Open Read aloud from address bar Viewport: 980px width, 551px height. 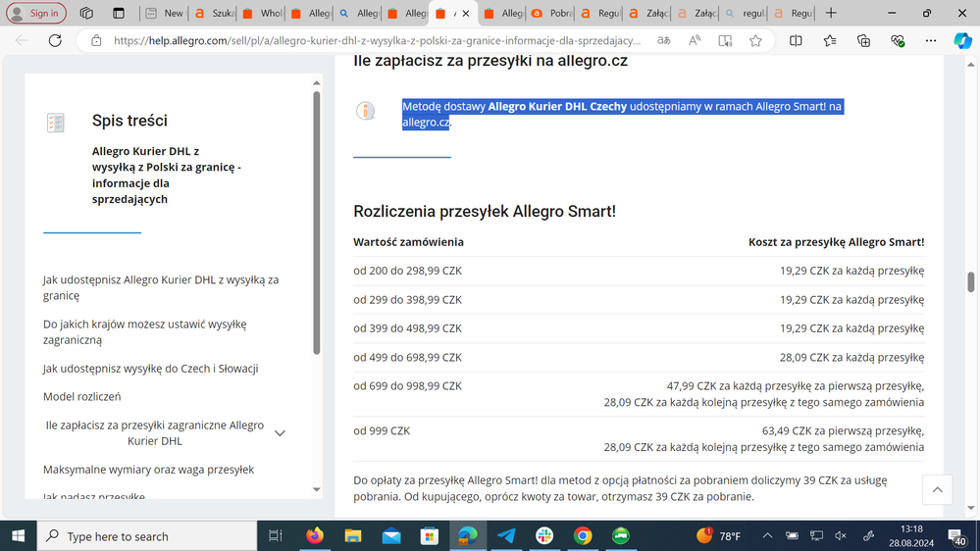(695, 40)
